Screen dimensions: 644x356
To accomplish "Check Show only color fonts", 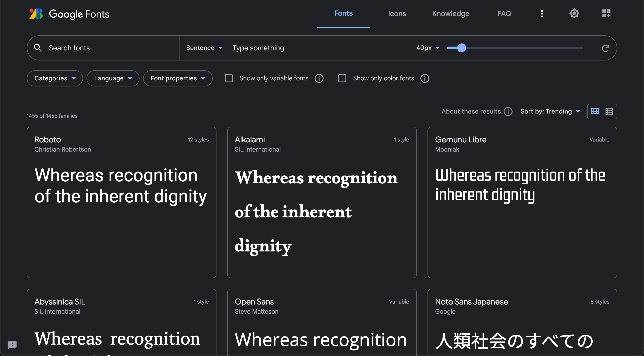I will pyautogui.click(x=342, y=78).
